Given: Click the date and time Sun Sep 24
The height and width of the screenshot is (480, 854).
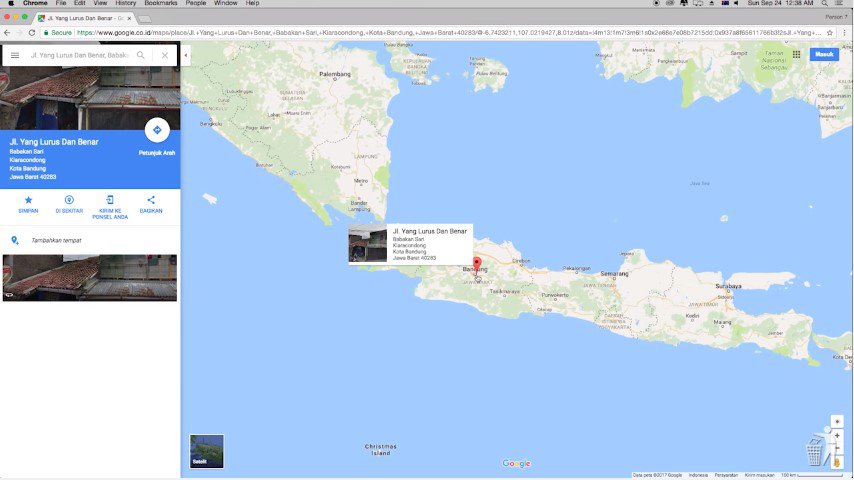Looking at the screenshot, I should 780,3.
